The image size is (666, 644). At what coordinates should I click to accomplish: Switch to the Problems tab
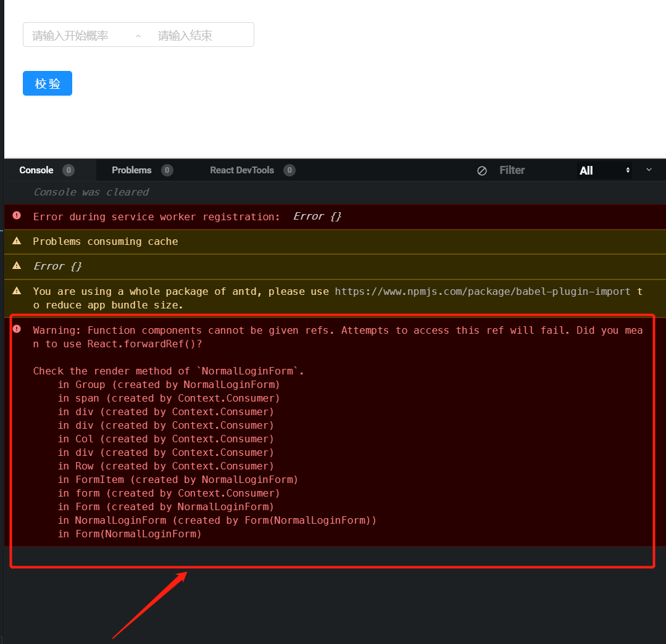tap(131, 170)
